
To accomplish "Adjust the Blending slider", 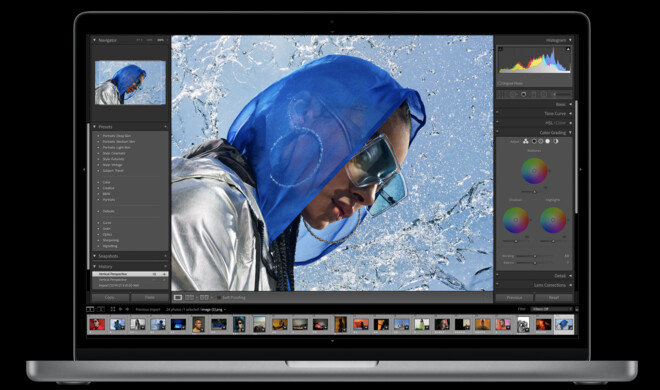I will coord(535,256).
